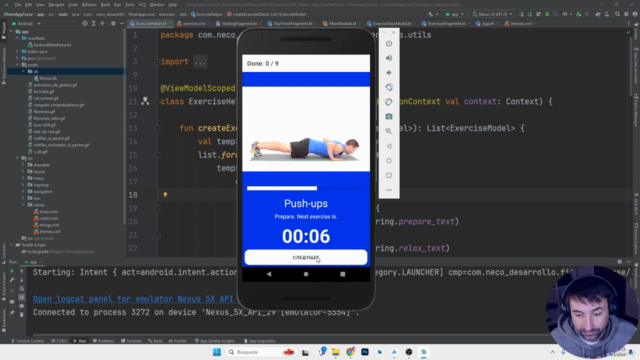Select the fitness.db file in the project tree
This screenshot has height=360, width=640.
46,78
